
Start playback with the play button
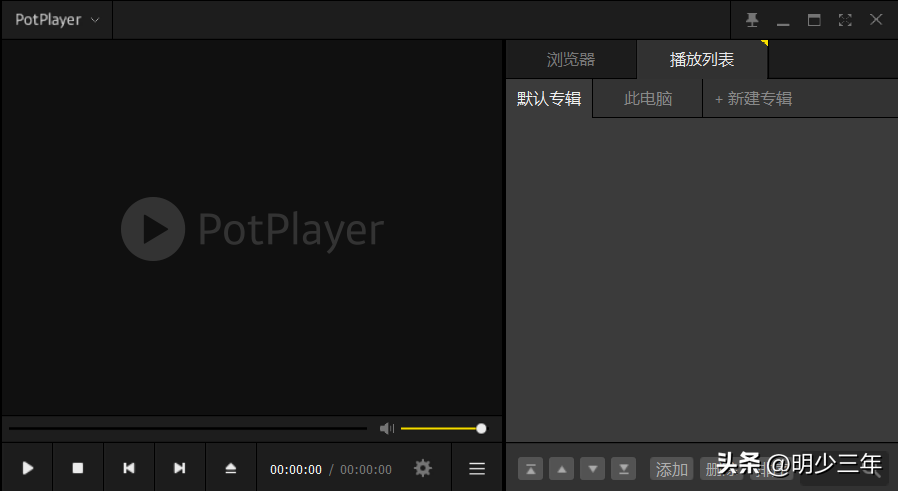point(27,468)
